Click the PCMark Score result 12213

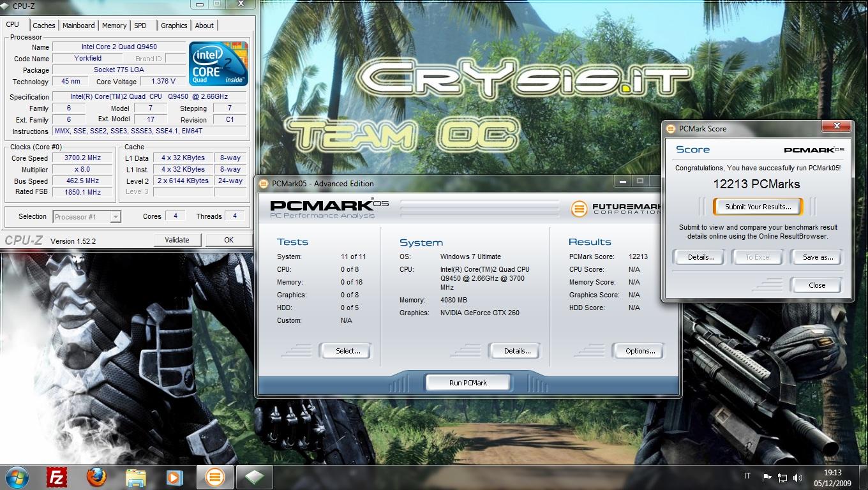tap(638, 256)
